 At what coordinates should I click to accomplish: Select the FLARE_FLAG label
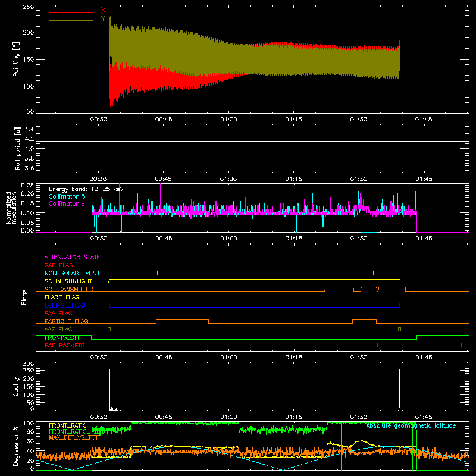point(62,297)
